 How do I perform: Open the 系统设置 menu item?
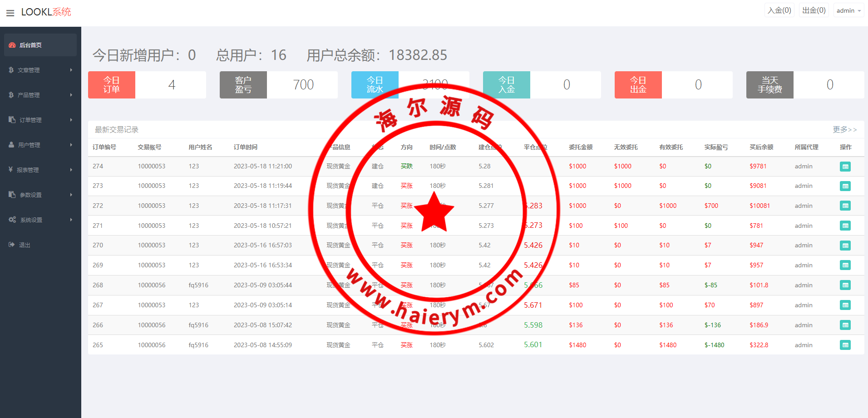tap(31, 220)
